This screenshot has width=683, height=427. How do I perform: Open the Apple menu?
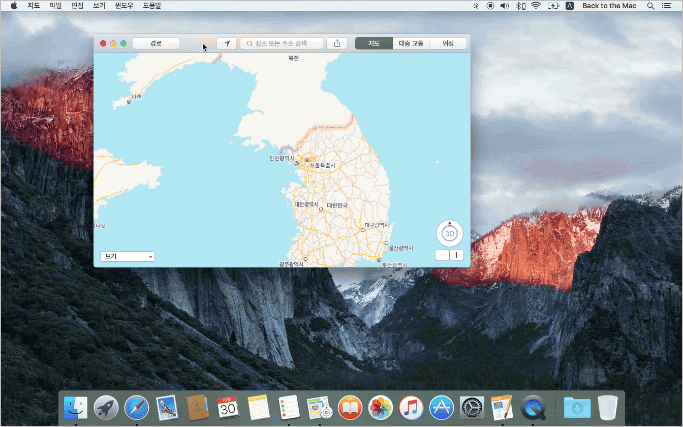(x=14, y=6)
